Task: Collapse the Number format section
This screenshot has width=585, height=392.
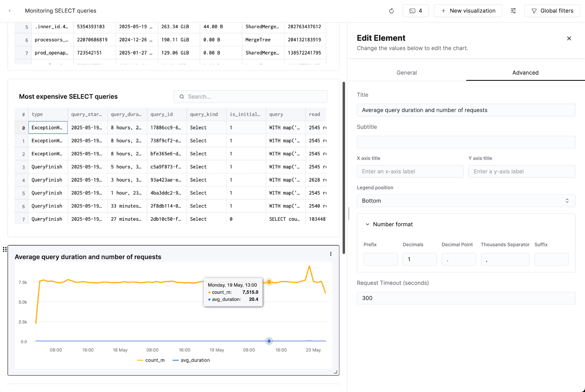Action: (x=368, y=224)
